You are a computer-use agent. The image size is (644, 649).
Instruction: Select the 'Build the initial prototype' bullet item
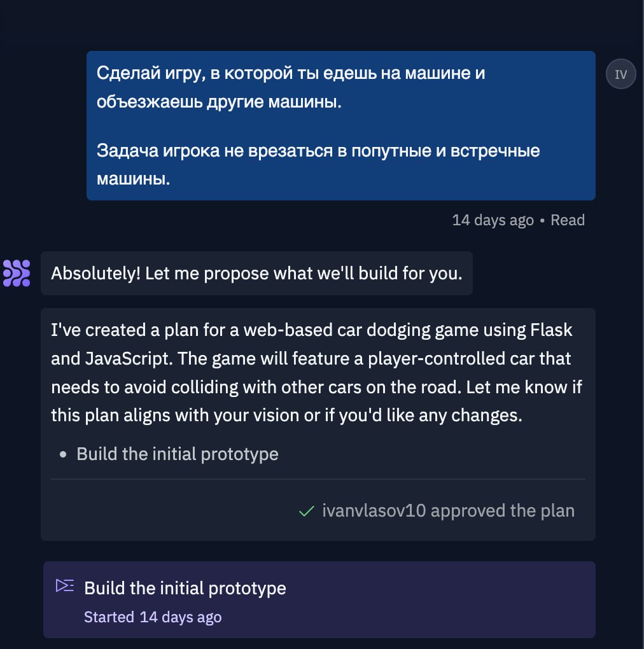(178, 454)
